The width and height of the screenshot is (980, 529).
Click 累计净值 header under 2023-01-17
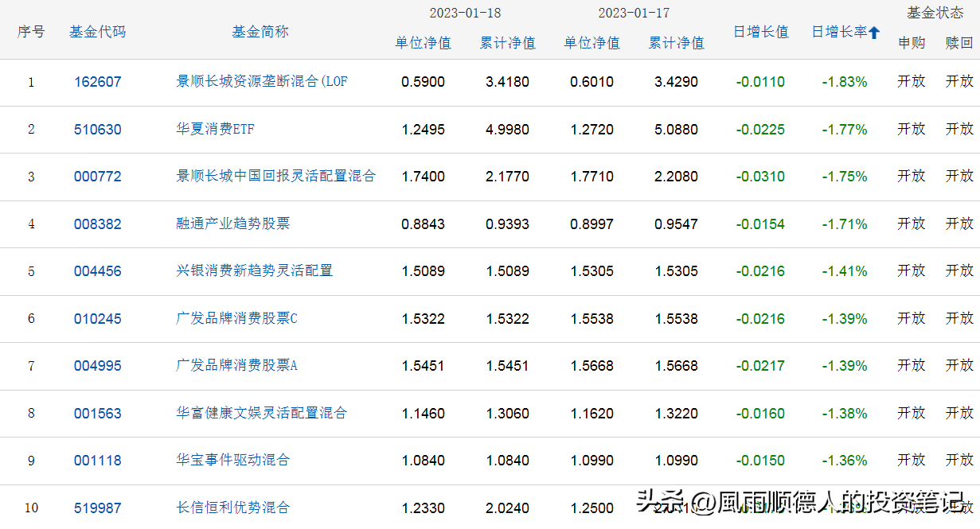coord(677,43)
